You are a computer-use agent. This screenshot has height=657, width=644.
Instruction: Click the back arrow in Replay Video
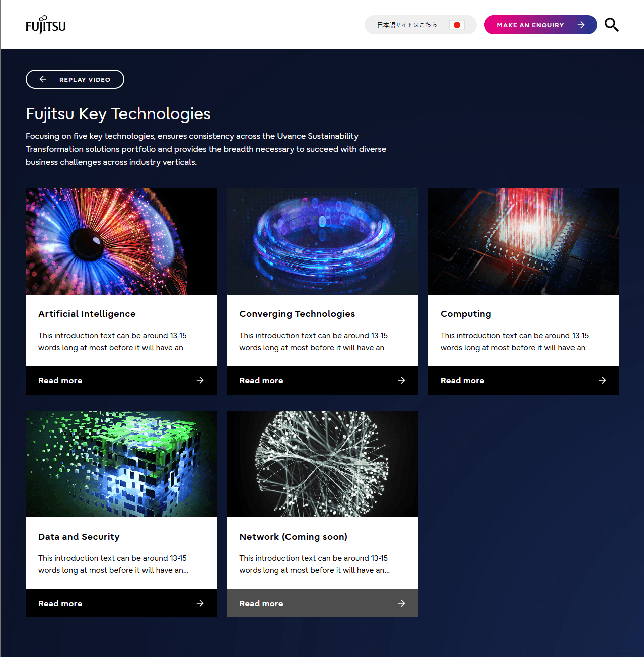(43, 79)
